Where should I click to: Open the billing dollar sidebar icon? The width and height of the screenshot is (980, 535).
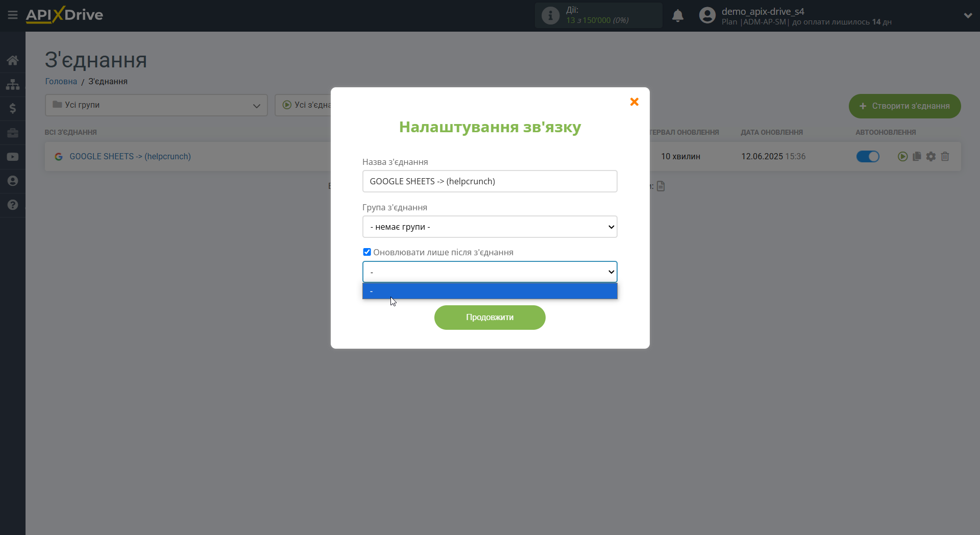[x=13, y=108]
